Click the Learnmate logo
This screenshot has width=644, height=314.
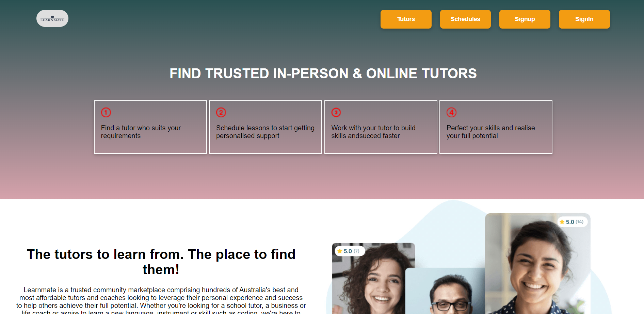tap(52, 18)
